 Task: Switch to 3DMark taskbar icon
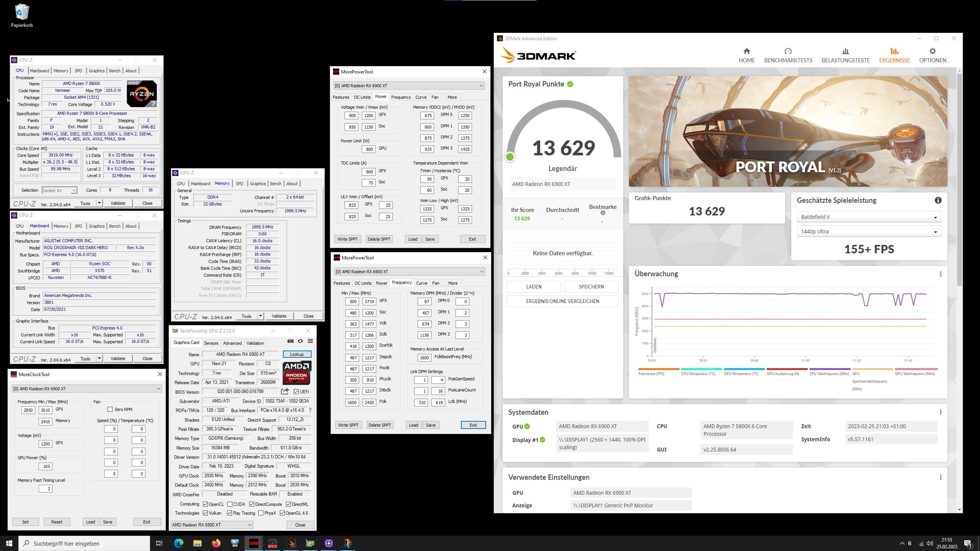tap(291, 543)
